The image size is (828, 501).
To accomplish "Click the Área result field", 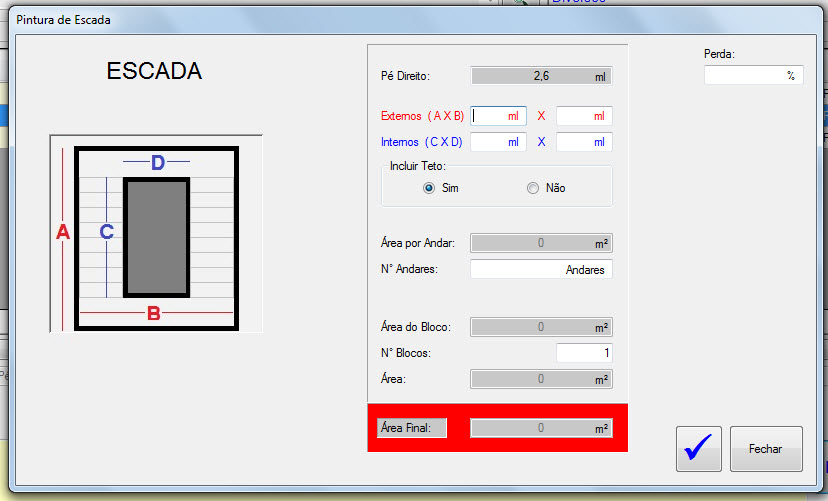I will 541,379.
